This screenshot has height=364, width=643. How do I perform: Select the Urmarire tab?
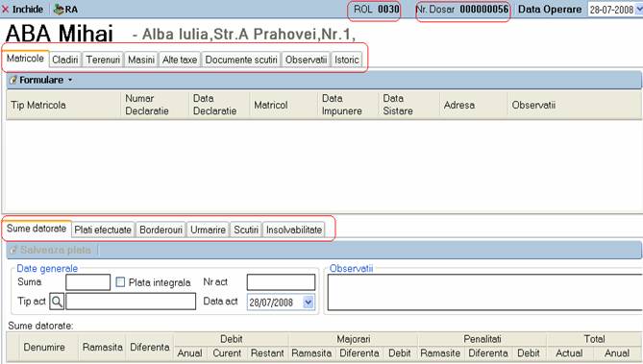pos(208,230)
